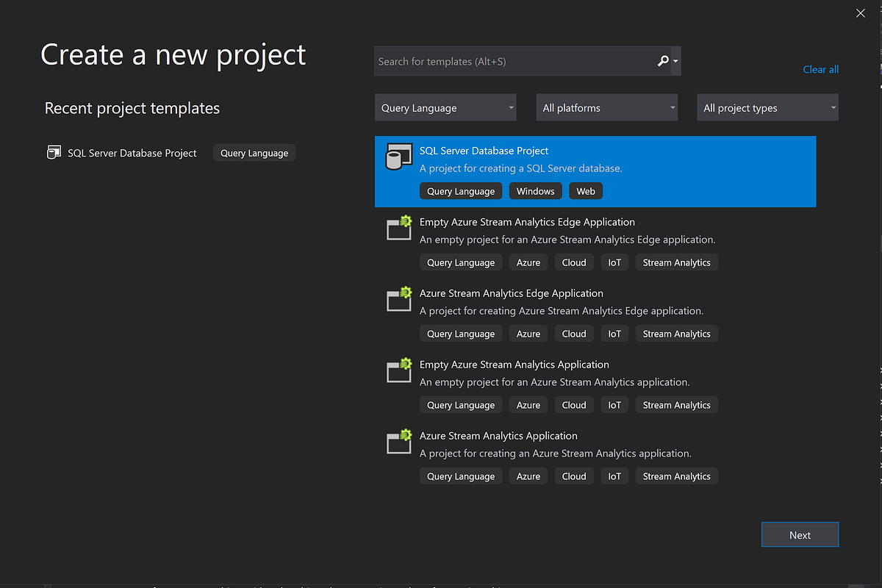
Task: Click the Stream Analytics tag under Empty Azure Stream Analytics Application
Action: click(676, 404)
